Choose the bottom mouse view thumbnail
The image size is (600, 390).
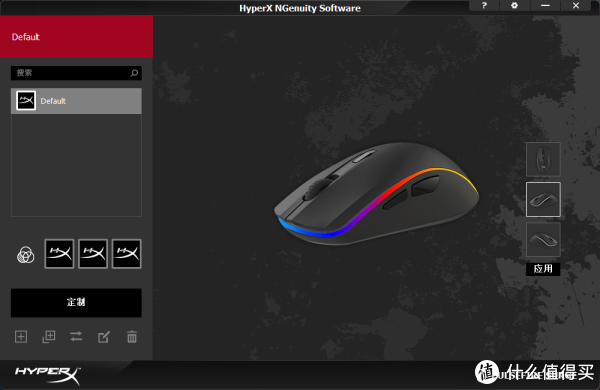[x=543, y=240]
